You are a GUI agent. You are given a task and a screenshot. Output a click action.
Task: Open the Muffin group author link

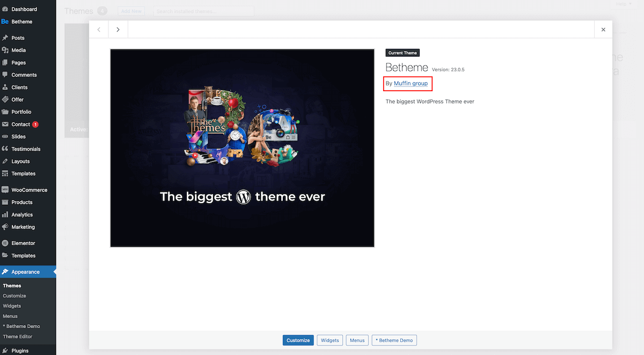coord(411,84)
